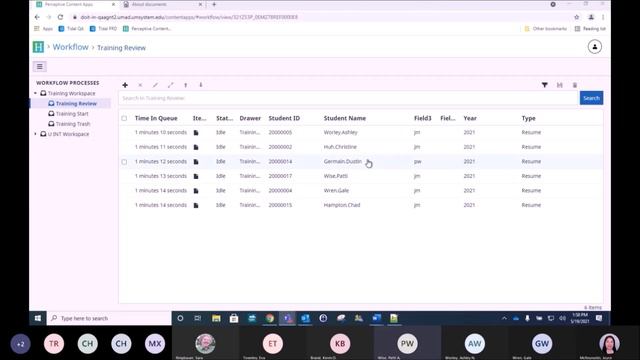Image resolution: width=640 pixels, height=360 pixels.
Task: Click the browser back arrow
Action: point(37,17)
